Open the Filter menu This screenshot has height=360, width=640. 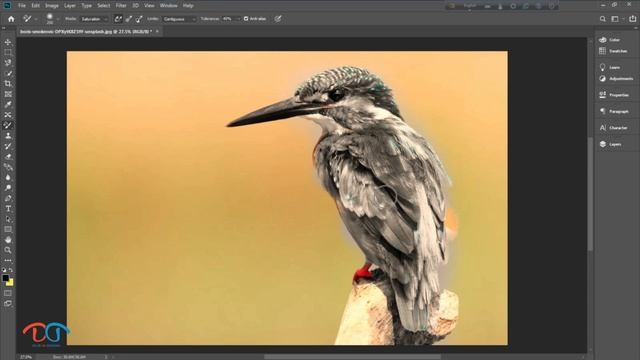121,6
